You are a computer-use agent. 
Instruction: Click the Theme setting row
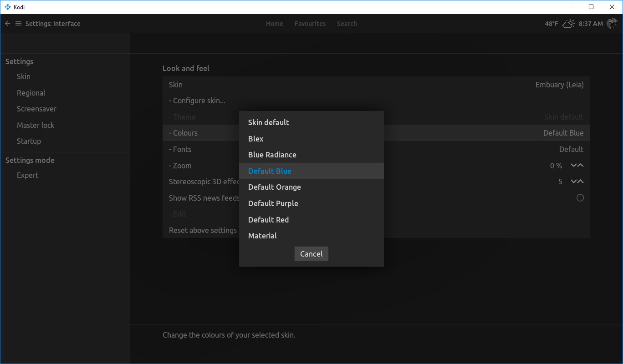click(x=376, y=117)
